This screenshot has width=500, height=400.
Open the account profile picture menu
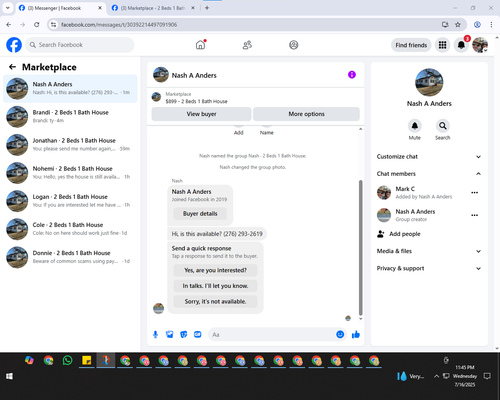[x=480, y=45]
